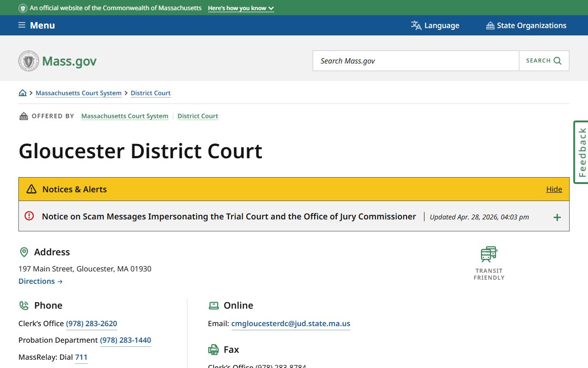Click the Language translate icon
Screen dimensions: 588x368
pyautogui.click(x=416, y=25)
